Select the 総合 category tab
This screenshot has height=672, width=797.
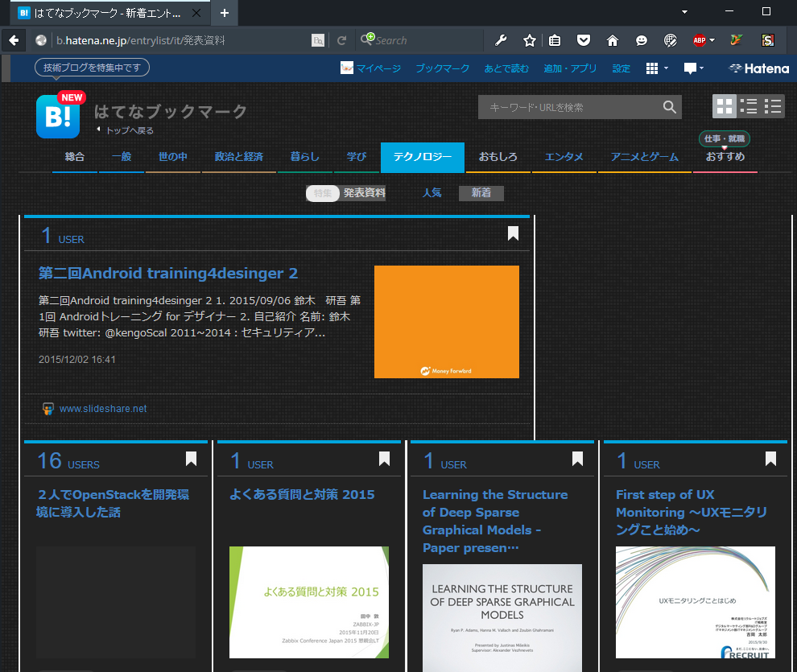(x=75, y=156)
